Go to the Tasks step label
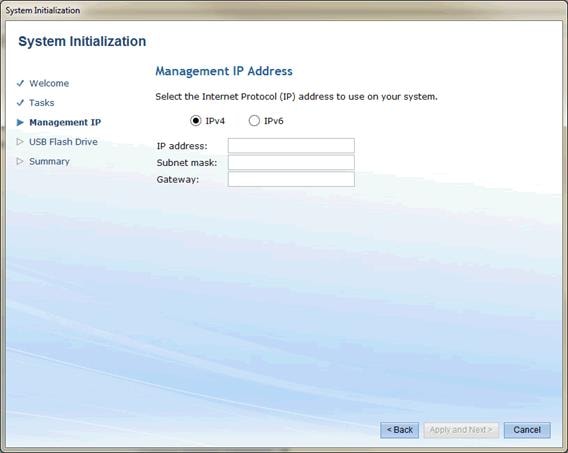Viewport: 568px width, 453px height. (42, 103)
